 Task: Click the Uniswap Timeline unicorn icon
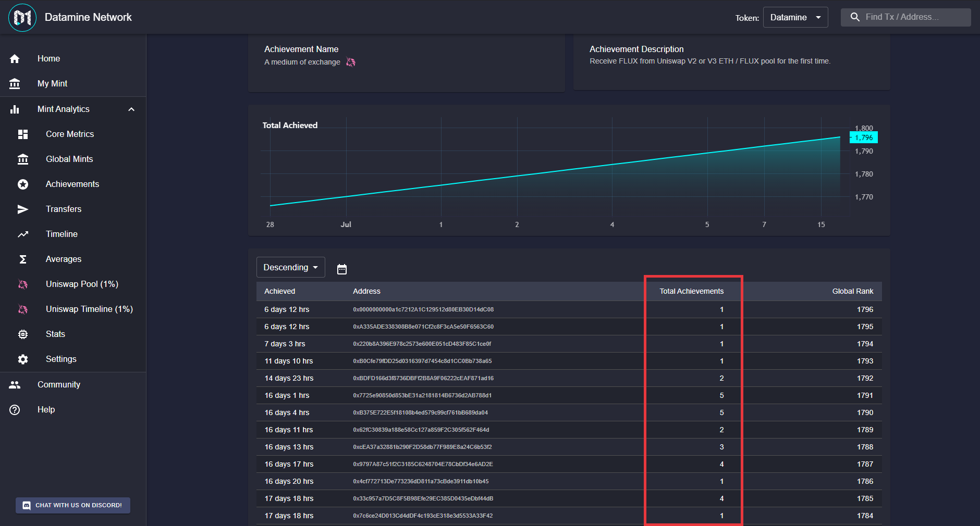23,309
